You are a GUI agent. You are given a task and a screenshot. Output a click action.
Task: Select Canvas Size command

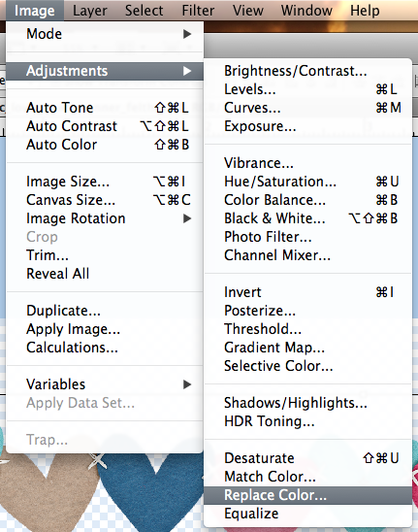pos(105,200)
